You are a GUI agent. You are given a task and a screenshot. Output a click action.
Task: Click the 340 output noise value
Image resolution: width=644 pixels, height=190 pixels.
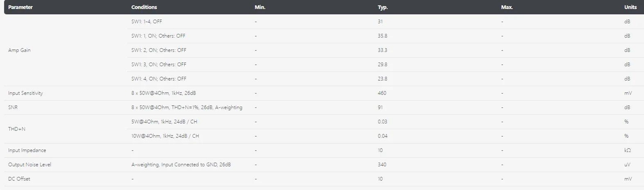pos(382,165)
